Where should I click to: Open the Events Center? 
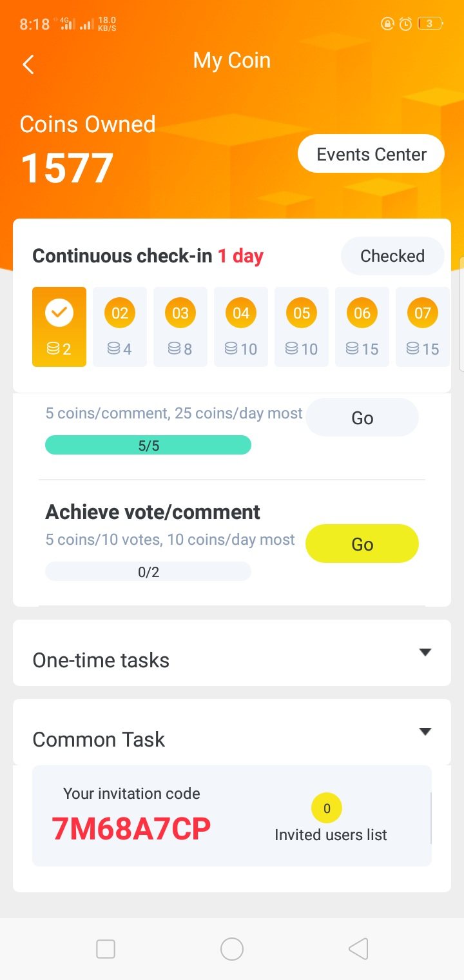tap(371, 154)
